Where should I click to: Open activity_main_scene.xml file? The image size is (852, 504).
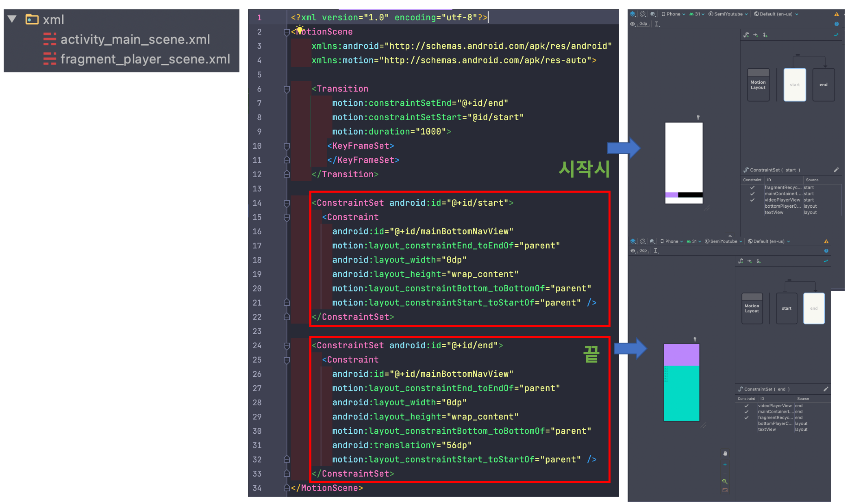click(x=135, y=39)
